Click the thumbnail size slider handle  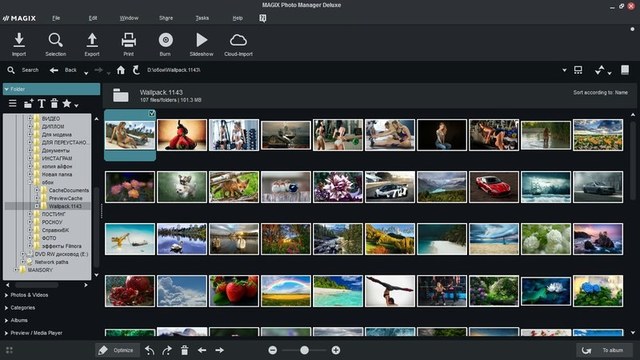304,350
